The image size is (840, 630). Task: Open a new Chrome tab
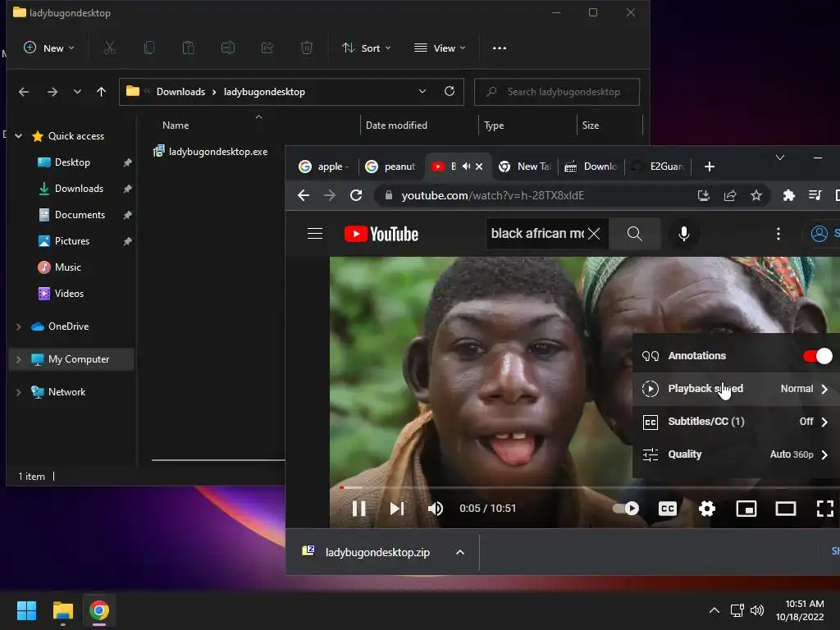pos(710,167)
